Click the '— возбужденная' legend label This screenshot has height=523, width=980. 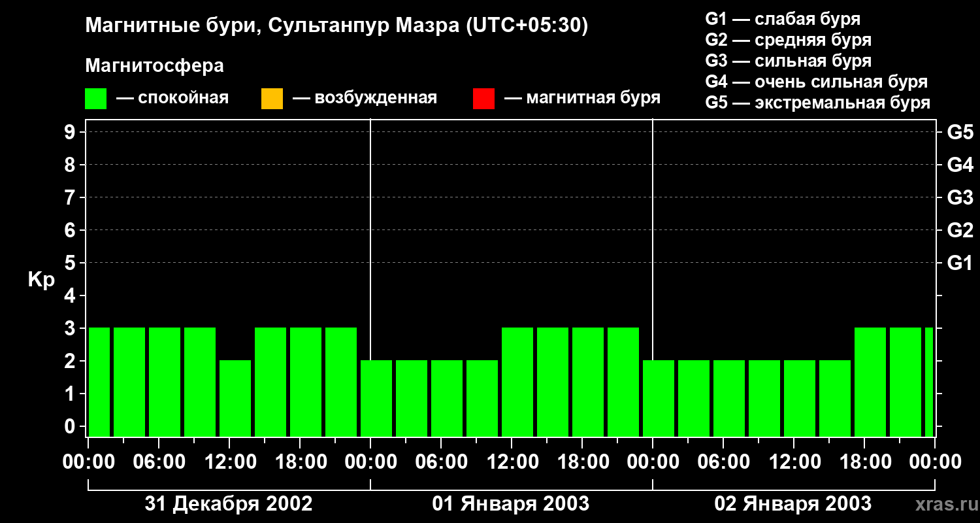pyautogui.click(x=365, y=98)
